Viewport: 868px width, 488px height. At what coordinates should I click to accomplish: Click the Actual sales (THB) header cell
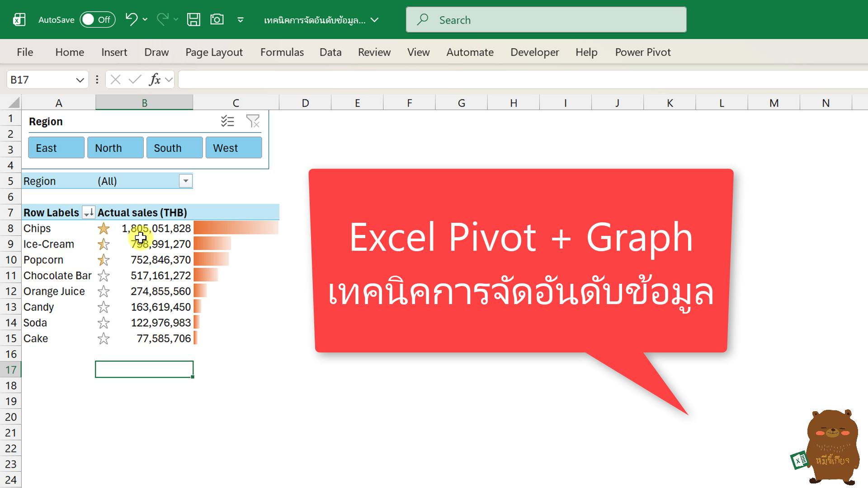point(142,212)
